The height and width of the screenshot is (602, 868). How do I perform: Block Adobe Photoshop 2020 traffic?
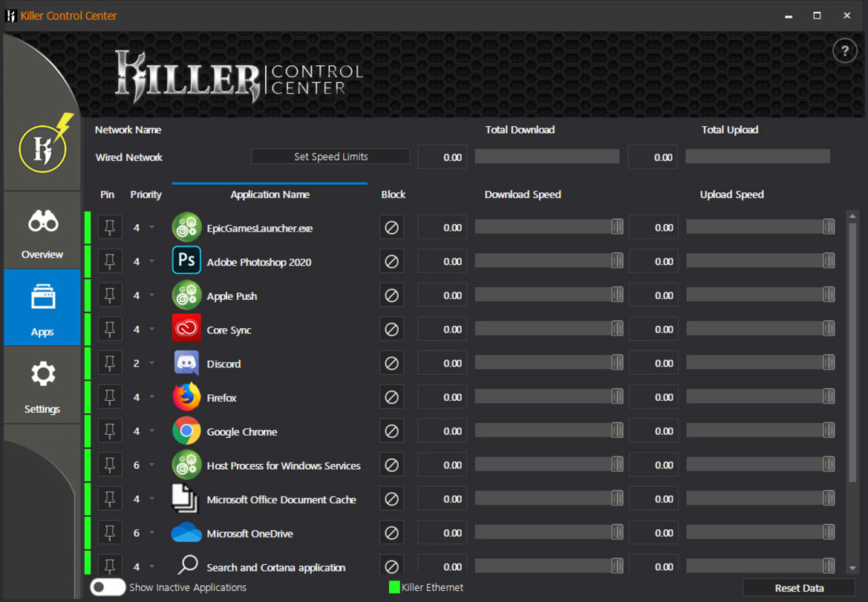(x=391, y=261)
